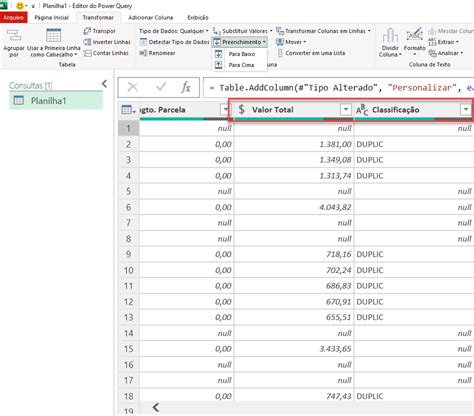Image resolution: width=474 pixels, height=416 pixels.
Task: Collapse the Consultas pane with the chevron
Action: pos(104,84)
